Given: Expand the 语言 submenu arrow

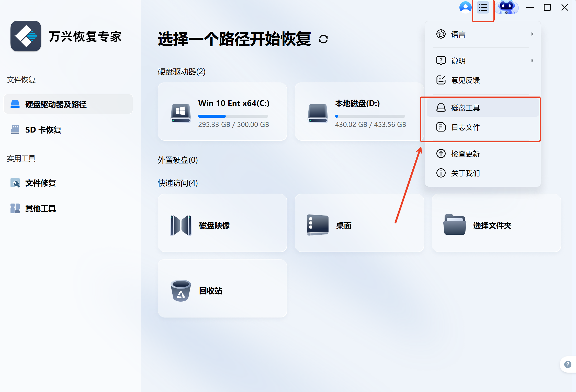Looking at the screenshot, I should click(x=532, y=34).
